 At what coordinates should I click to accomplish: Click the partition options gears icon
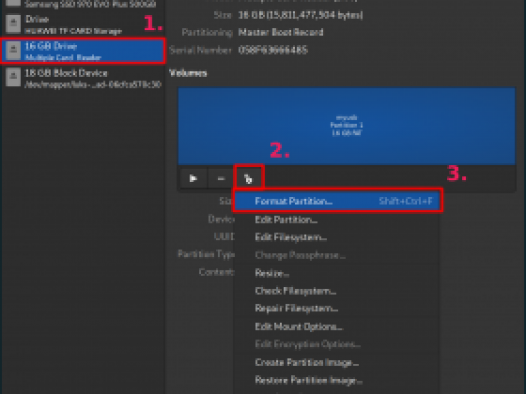click(x=248, y=178)
